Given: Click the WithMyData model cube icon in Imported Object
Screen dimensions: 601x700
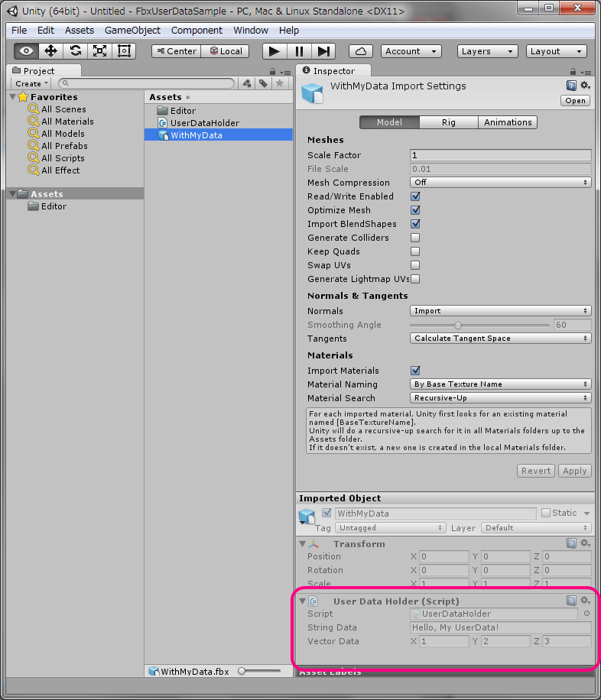Looking at the screenshot, I should [x=307, y=517].
